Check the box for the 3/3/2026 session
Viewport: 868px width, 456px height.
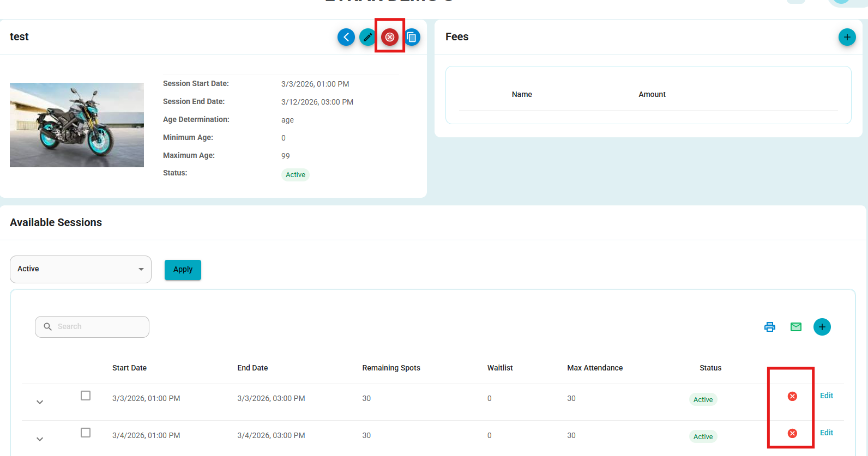pos(86,396)
